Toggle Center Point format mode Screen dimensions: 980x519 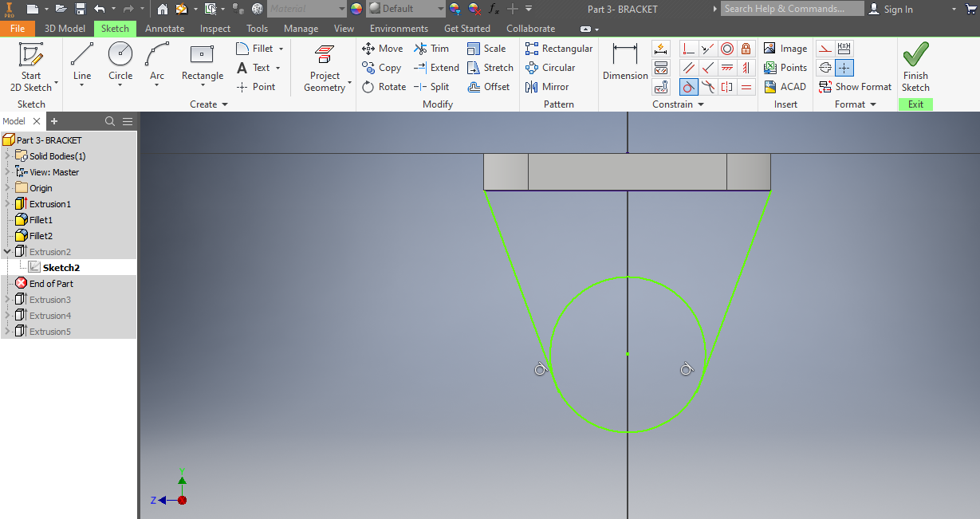pyautogui.click(x=844, y=68)
